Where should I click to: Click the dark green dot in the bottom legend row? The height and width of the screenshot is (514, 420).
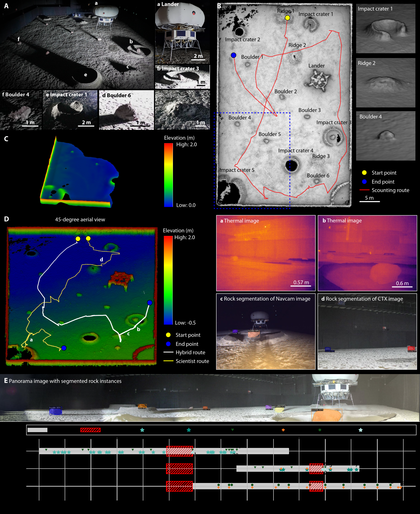coord(320,430)
